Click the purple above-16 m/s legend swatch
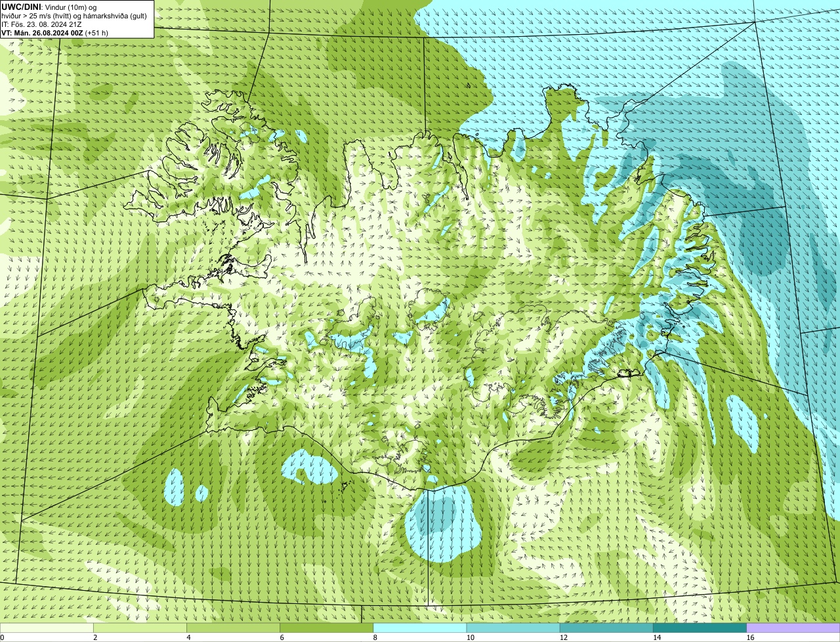The image size is (840, 642). point(793,628)
